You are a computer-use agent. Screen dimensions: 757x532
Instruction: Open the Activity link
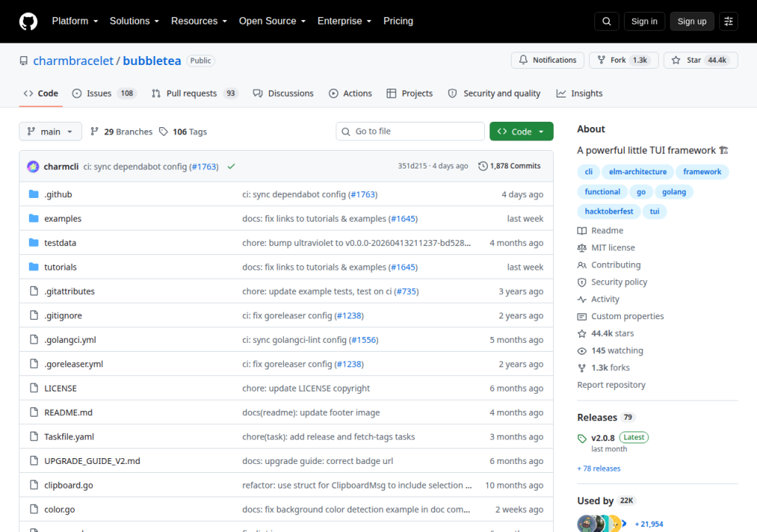pos(599,299)
